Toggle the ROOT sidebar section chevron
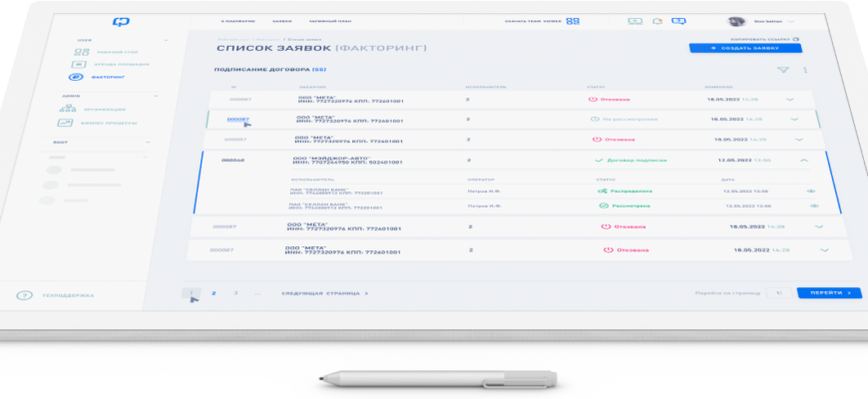This screenshot has width=868, height=399. [x=148, y=143]
